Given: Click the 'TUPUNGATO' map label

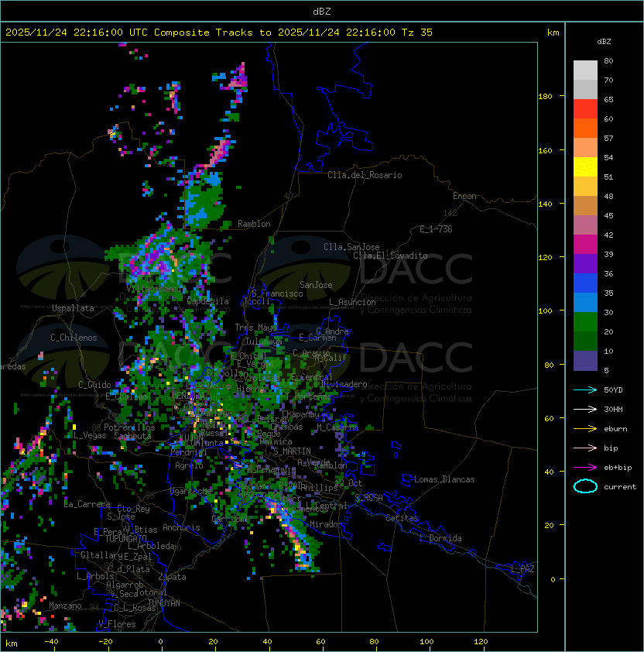Looking at the screenshot, I should pyautogui.click(x=125, y=538).
